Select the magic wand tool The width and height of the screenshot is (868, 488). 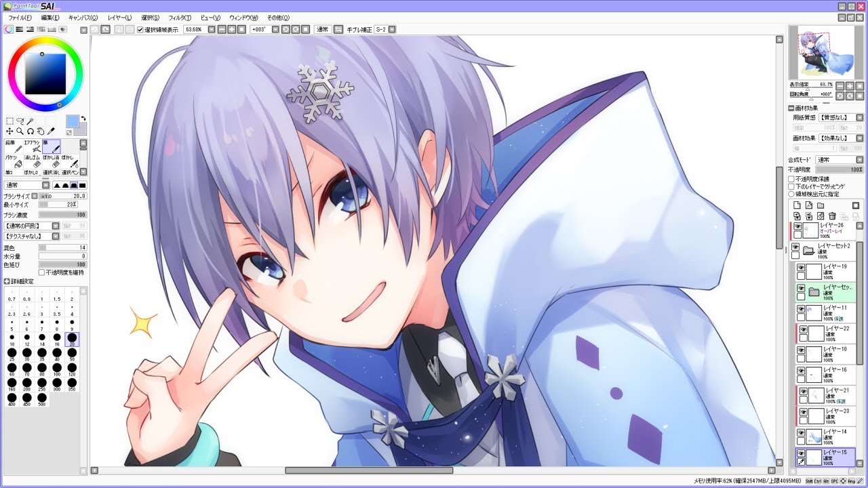(31, 120)
